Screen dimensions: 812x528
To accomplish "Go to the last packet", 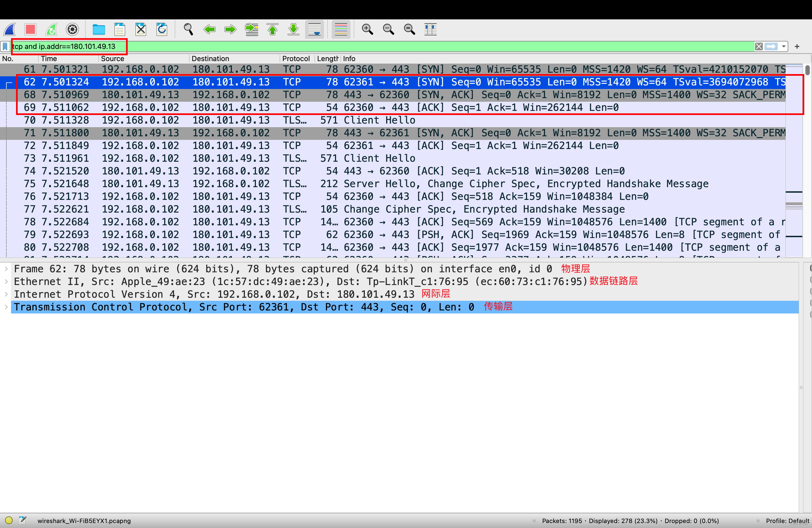I will coord(294,29).
